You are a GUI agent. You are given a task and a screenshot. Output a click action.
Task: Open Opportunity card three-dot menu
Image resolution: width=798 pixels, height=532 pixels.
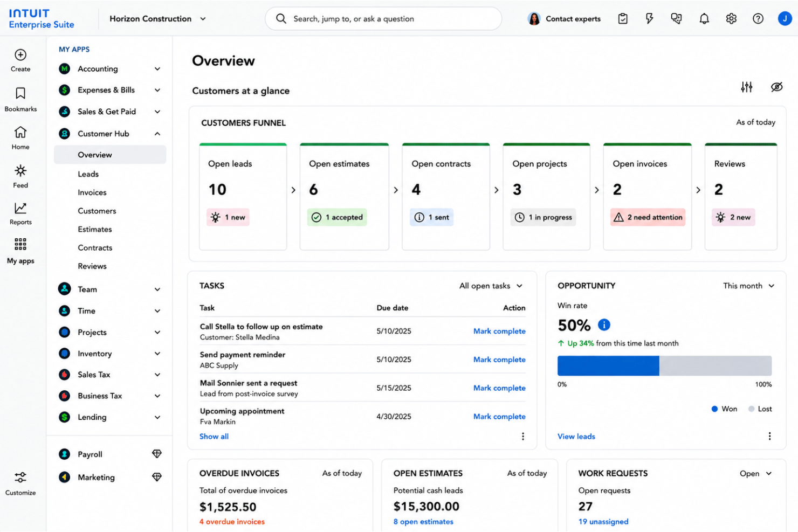coord(770,437)
